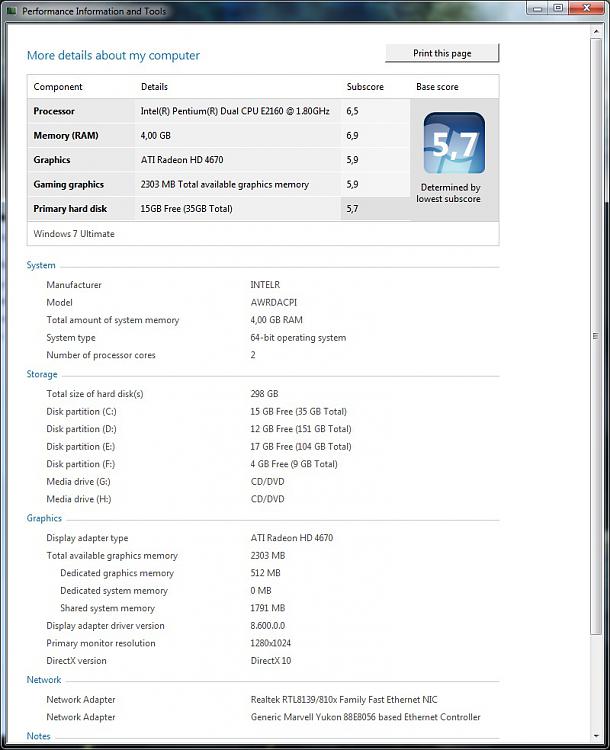Click the Windows 7 Ultimate text

(x=74, y=234)
